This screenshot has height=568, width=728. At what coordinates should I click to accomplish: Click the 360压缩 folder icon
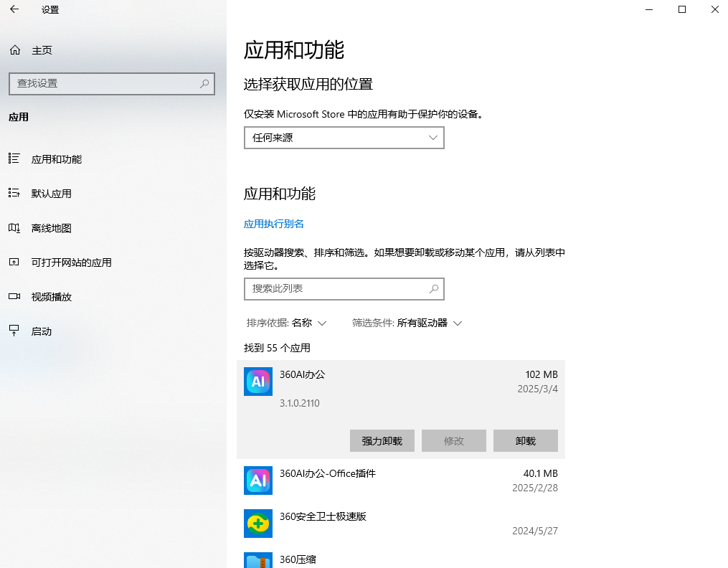(258, 560)
